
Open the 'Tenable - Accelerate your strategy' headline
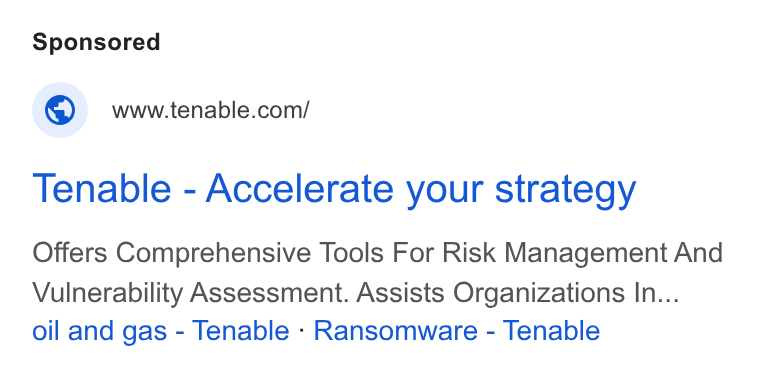tap(334, 189)
